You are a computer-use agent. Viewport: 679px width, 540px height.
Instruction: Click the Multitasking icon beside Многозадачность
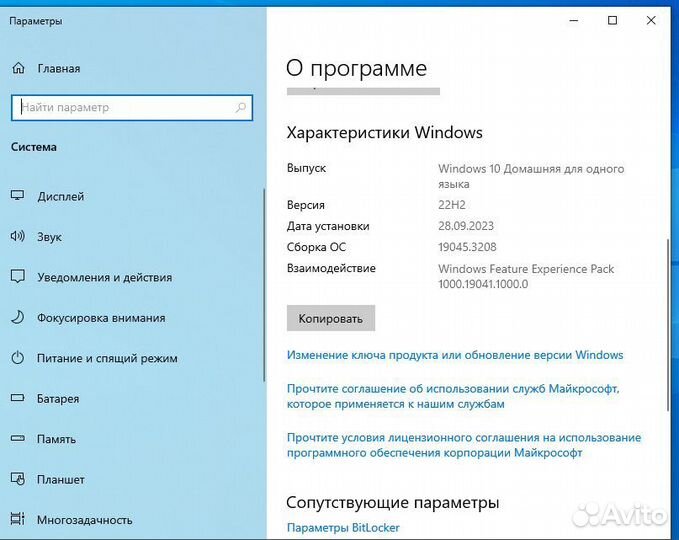[17, 519]
